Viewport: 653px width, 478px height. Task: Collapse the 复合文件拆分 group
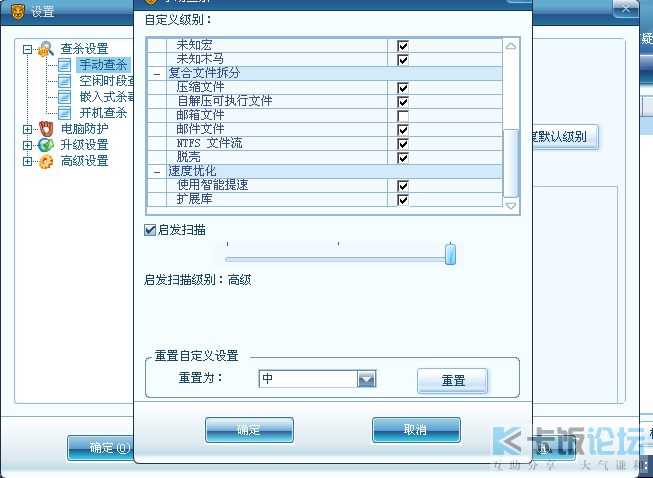157,74
